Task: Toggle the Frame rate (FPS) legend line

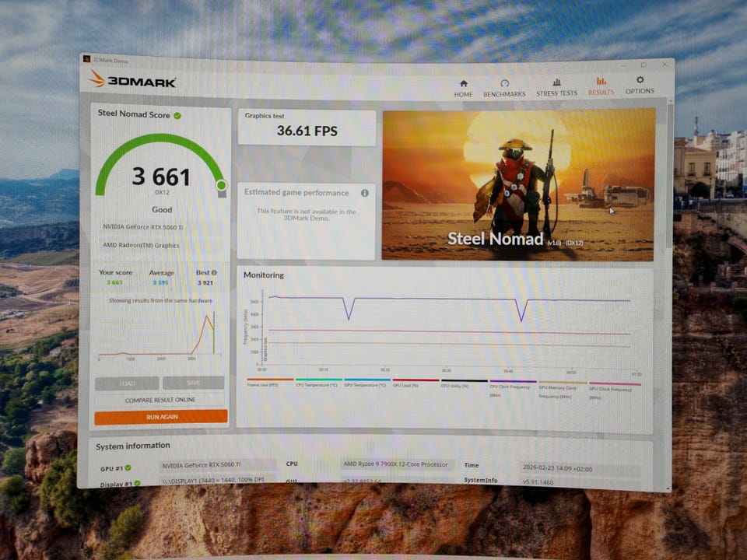Action: coord(270,383)
